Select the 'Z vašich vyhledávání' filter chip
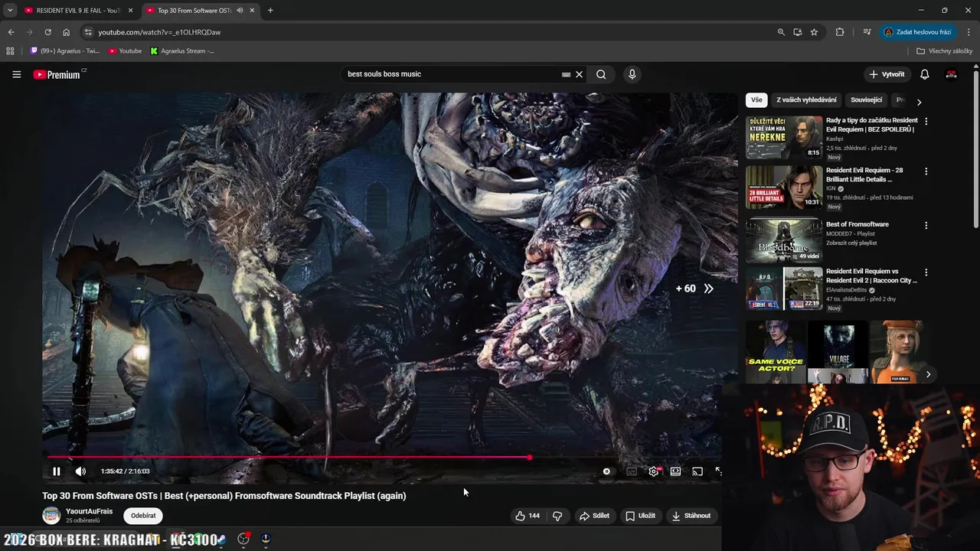The width and height of the screenshot is (980, 551). click(x=806, y=100)
